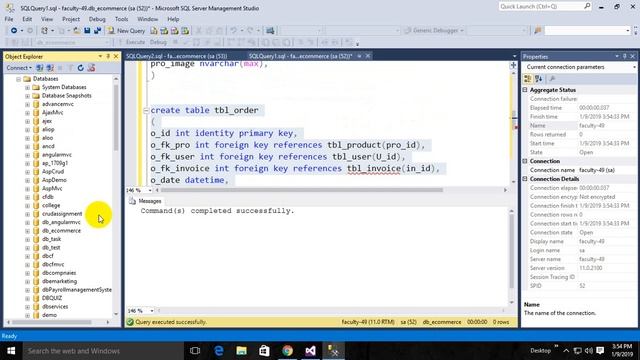The image size is (640, 360).
Task: Click Find in Files icon beside the search box
Action: 538,31
